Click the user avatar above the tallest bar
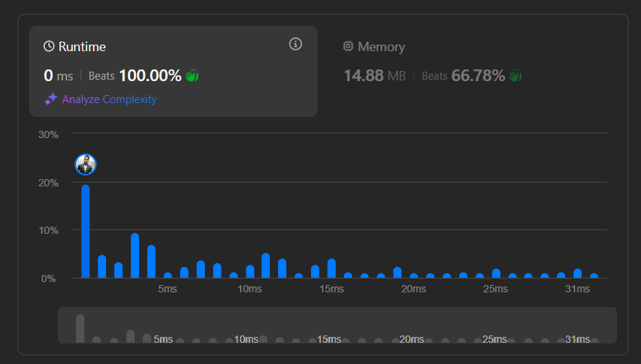641x364 pixels. click(x=86, y=165)
